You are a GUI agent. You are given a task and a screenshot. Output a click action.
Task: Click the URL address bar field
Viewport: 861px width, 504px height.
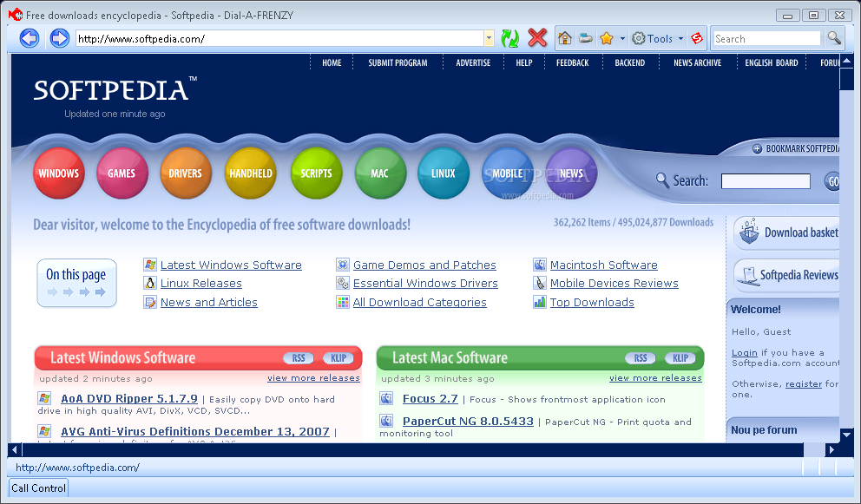click(x=280, y=38)
